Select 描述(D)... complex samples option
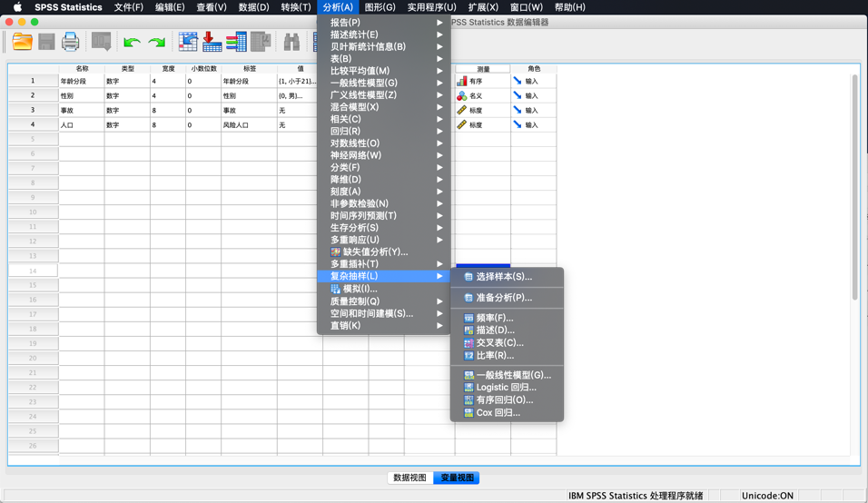 (x=507, y=330)
